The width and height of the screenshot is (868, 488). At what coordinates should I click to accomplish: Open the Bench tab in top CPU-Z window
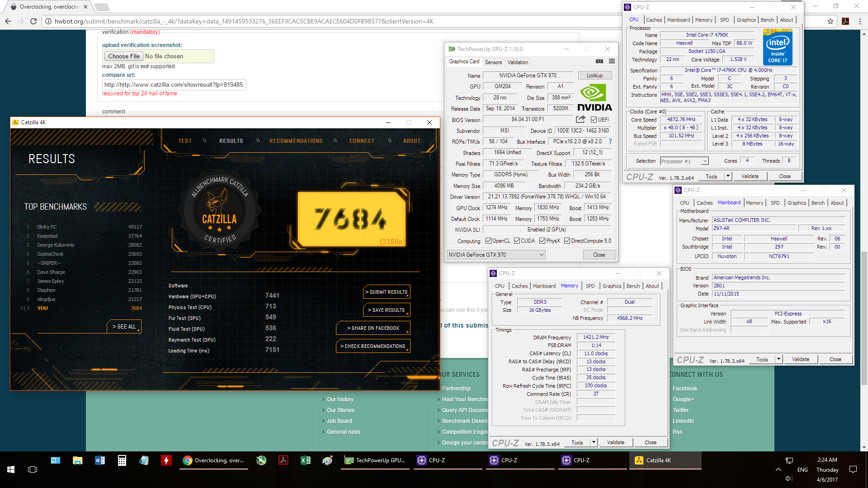click(767, 20)
